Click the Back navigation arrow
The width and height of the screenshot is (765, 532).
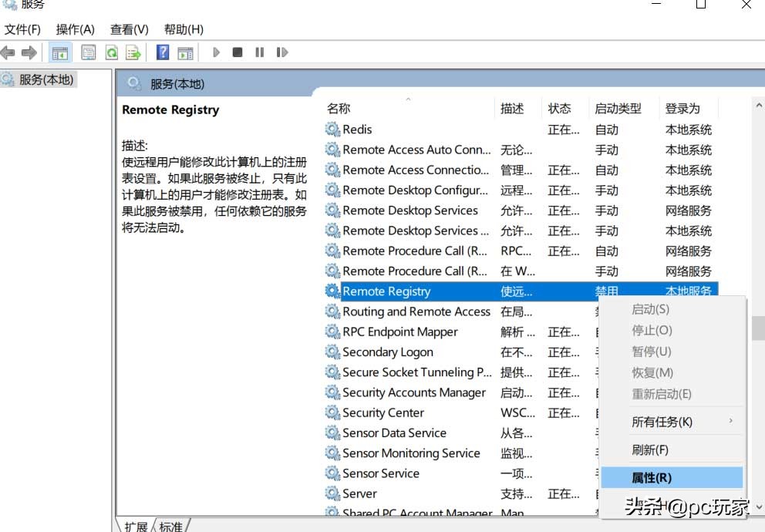(x=8, y=52)
